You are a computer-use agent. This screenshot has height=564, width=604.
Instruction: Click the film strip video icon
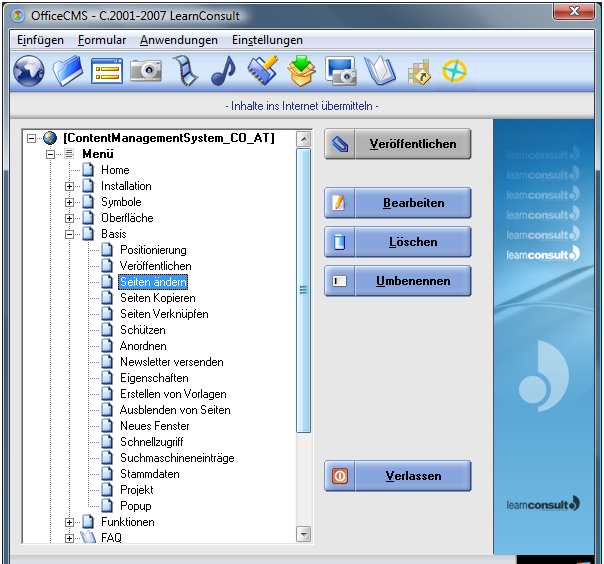click(185, 71)
